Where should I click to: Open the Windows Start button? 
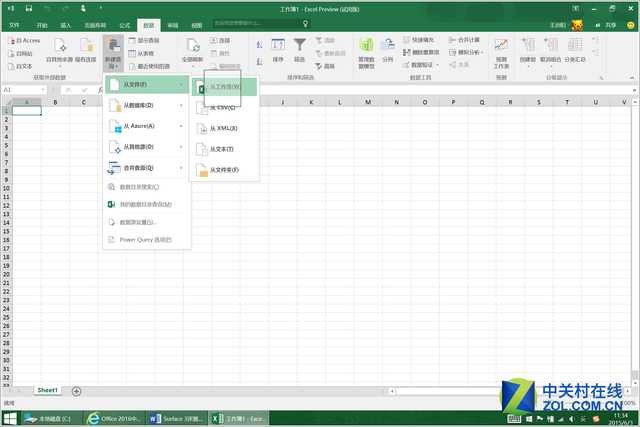[10, 419]
